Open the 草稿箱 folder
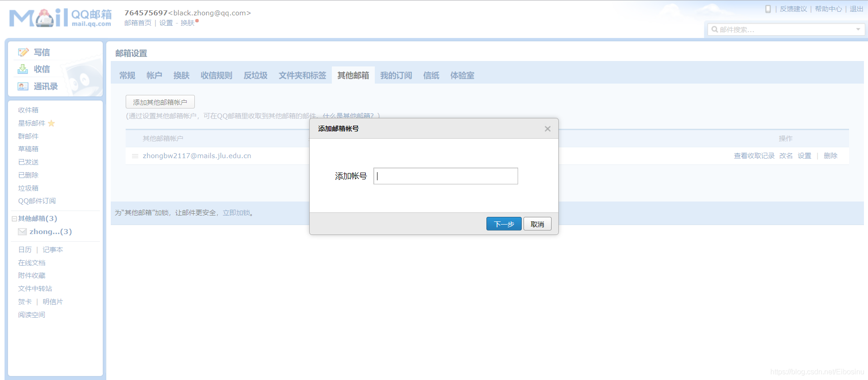Screen dimensions: 868x380 pyautogui.click(x=28, y=149)
